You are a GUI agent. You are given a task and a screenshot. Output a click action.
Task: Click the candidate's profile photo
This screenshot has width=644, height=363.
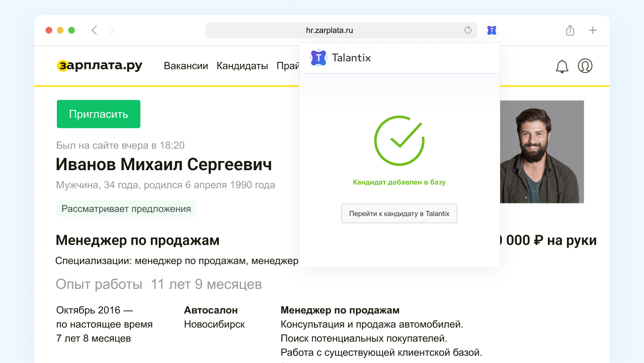[x=542, y=152]
